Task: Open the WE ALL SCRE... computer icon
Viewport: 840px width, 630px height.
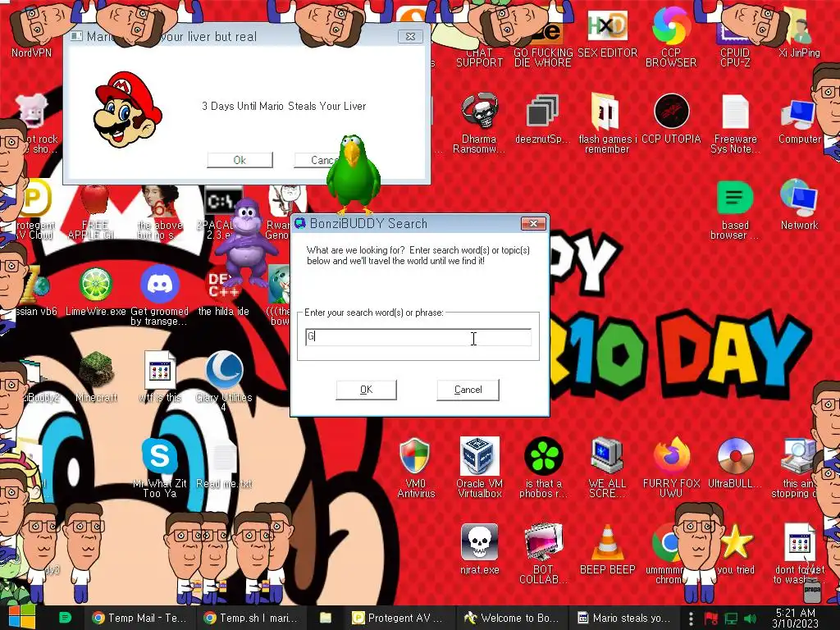Action: [x=607, y=468]
